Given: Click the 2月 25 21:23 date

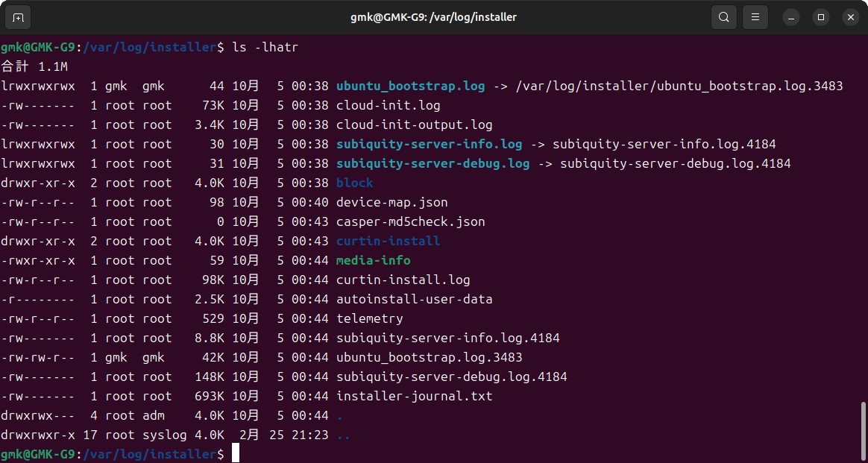Looking at the screenshot, I should [285, 435].
